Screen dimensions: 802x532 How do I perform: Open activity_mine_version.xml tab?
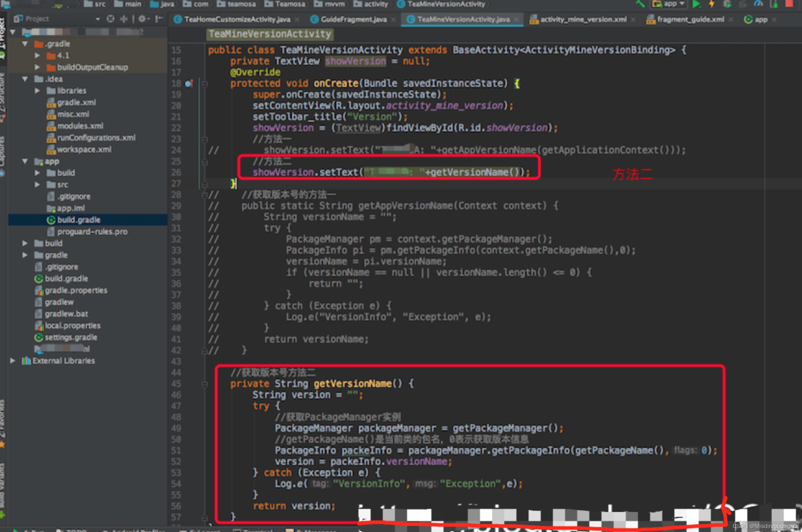[583, 20]
